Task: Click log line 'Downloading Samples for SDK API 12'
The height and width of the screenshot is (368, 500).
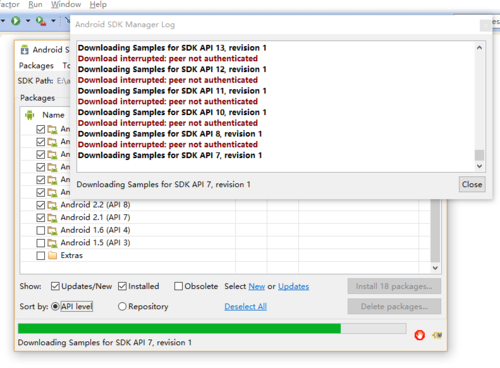Action: tap(172, 69)
